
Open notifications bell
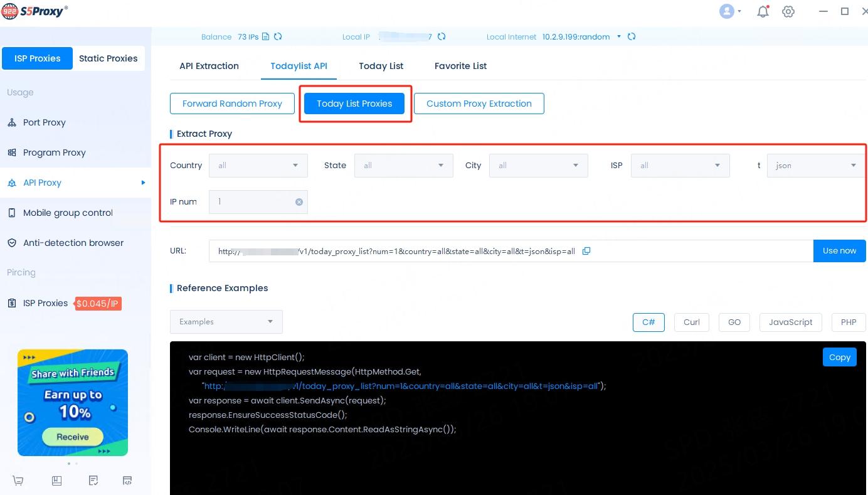[763, 11]
